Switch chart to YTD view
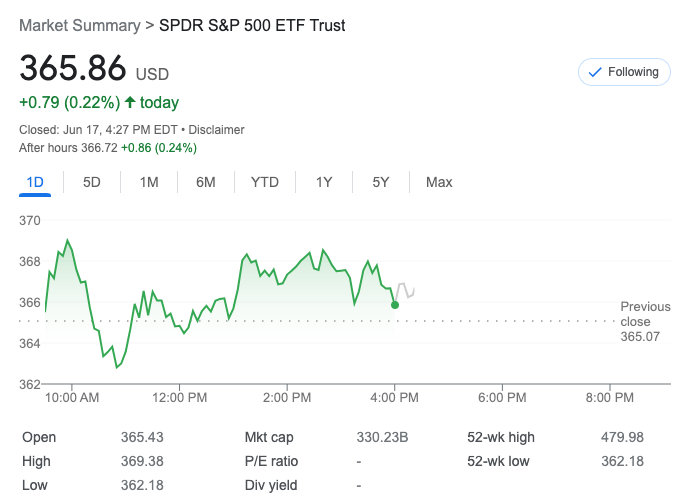 point(264,182)
